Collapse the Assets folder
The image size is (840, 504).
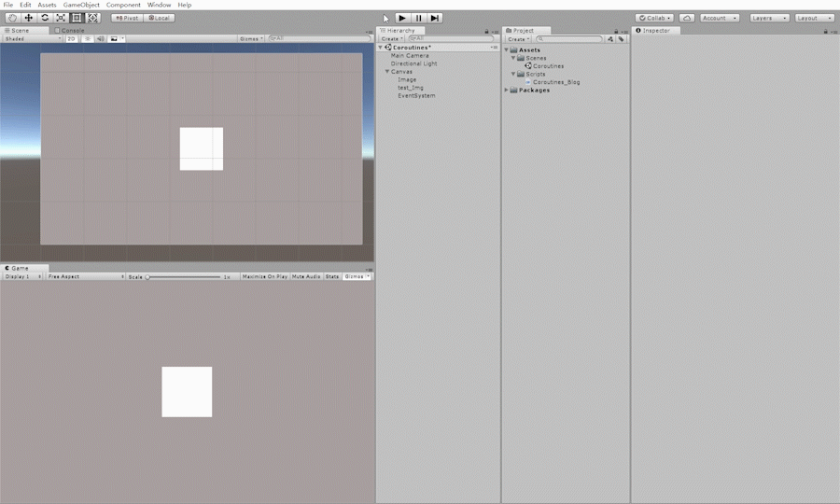coord(506,49)
